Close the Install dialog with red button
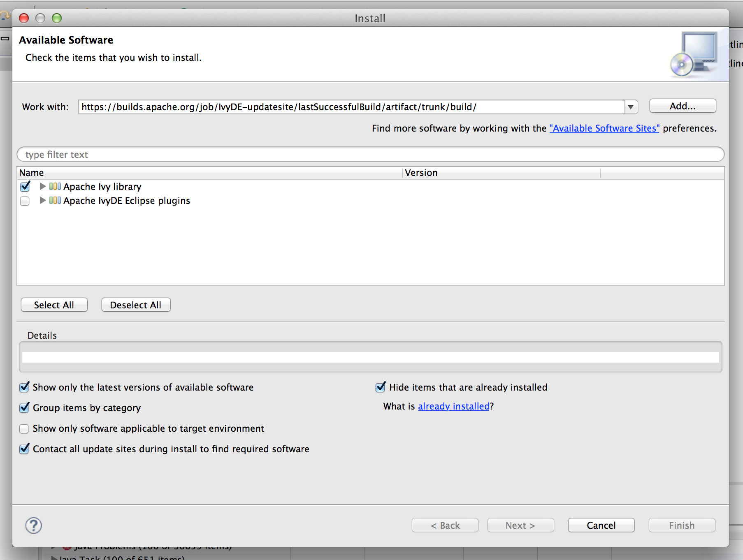Viewport: 743px width, 560px height. coord(24,18)
